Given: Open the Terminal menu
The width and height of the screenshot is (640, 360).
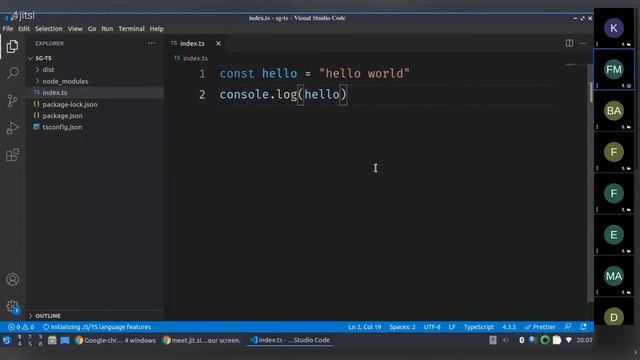Looking at the screenshot, I should pos(131,29).
